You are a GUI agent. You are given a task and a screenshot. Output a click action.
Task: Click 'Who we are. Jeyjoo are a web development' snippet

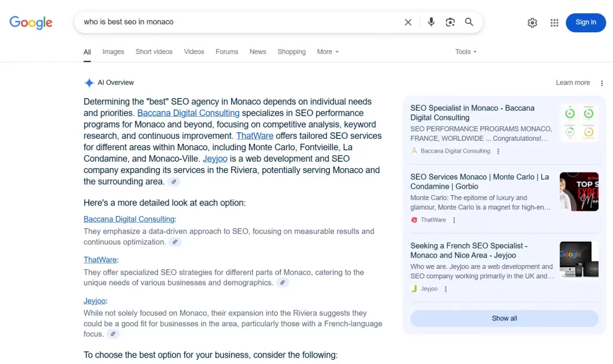tap(482, 271)
